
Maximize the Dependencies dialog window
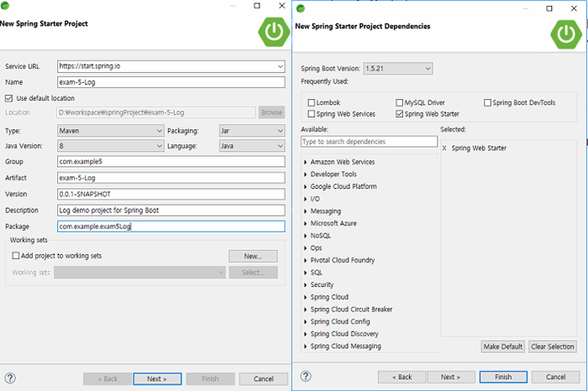549,8
